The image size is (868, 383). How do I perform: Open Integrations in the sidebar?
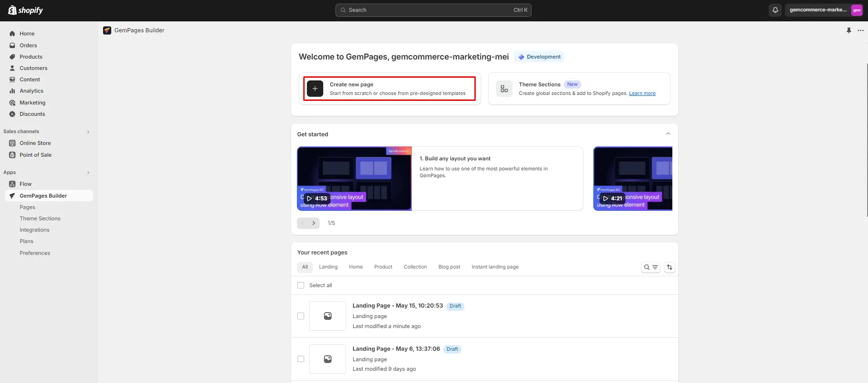(x=35, y=230)
